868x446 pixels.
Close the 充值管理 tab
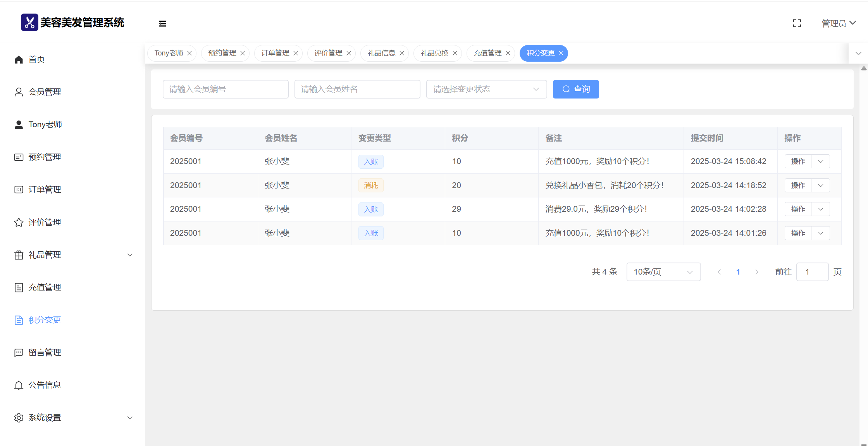(508, 53)
